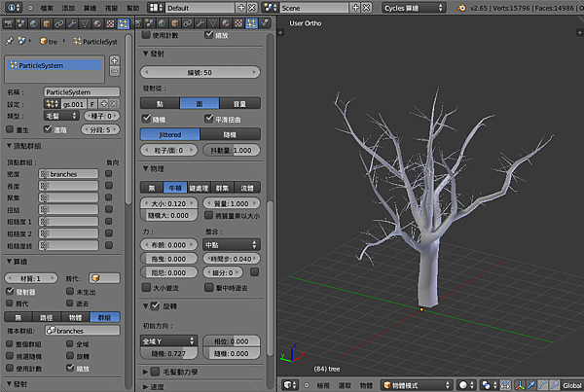Add a new scene next to Scene field
This screenshot has height=392, width=584.
[355, 8]
